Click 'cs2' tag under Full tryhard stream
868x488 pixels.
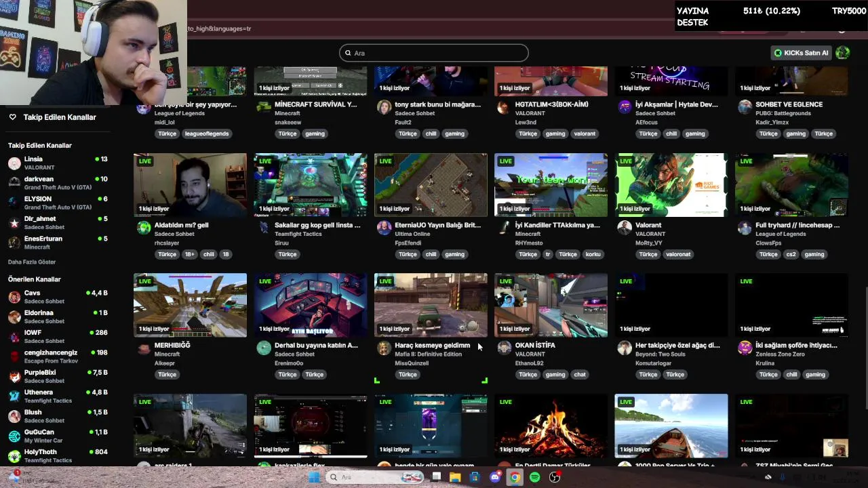coord(791,254)
